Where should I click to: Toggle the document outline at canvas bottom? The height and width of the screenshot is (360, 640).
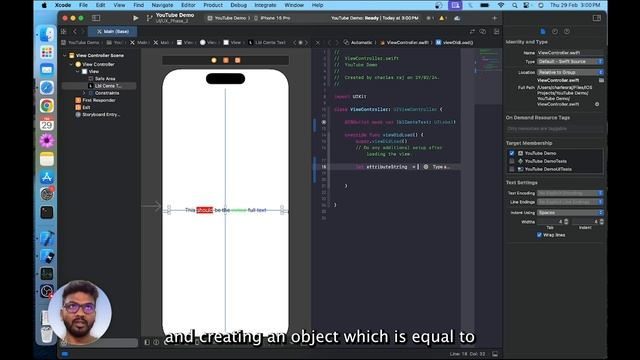click(147, 342)
